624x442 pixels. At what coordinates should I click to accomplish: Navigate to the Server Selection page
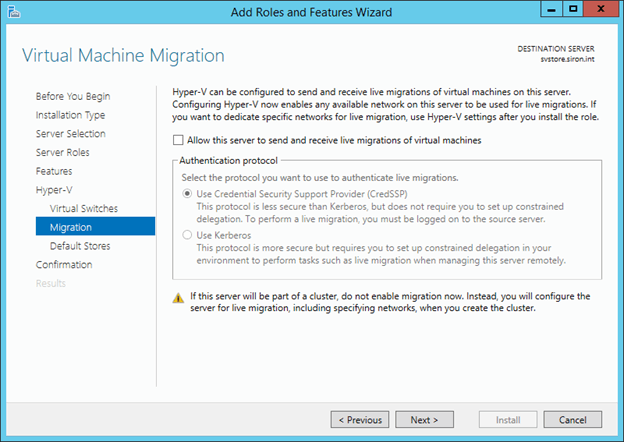tap(70, 134)
